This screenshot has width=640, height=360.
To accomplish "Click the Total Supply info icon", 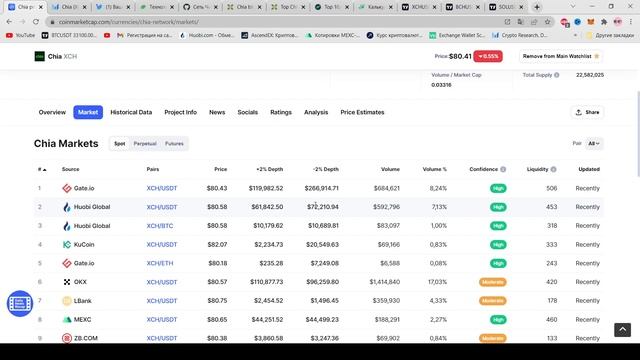I will tap(557, 75).
